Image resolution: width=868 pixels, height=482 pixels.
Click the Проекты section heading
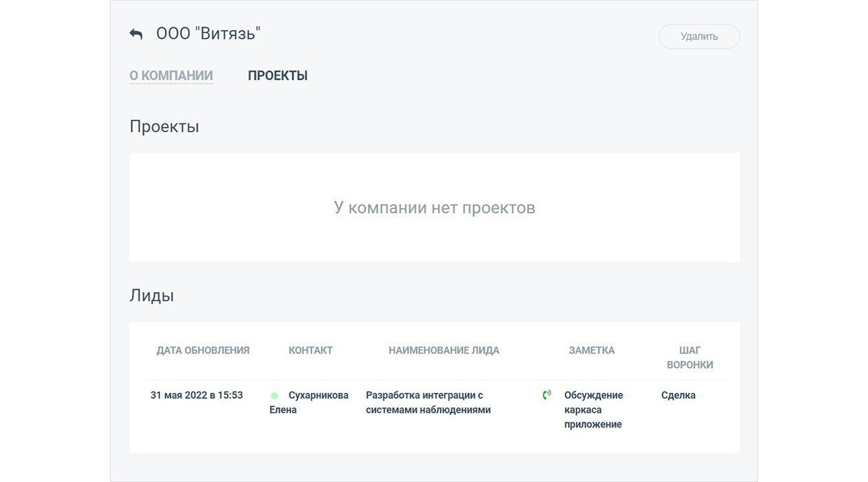point(164,126)
